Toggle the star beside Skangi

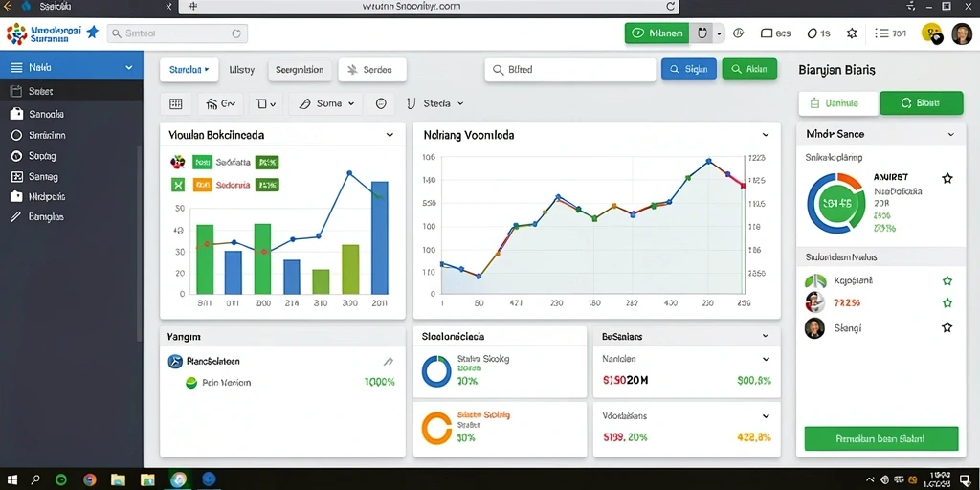point(947,327)
